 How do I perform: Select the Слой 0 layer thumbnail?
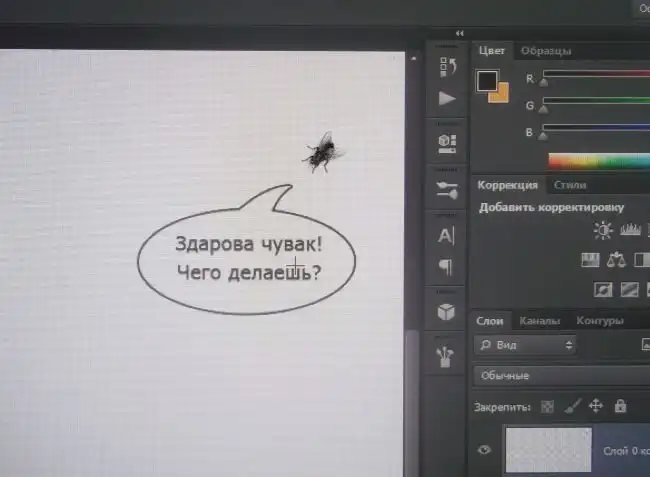pos(548,450)
